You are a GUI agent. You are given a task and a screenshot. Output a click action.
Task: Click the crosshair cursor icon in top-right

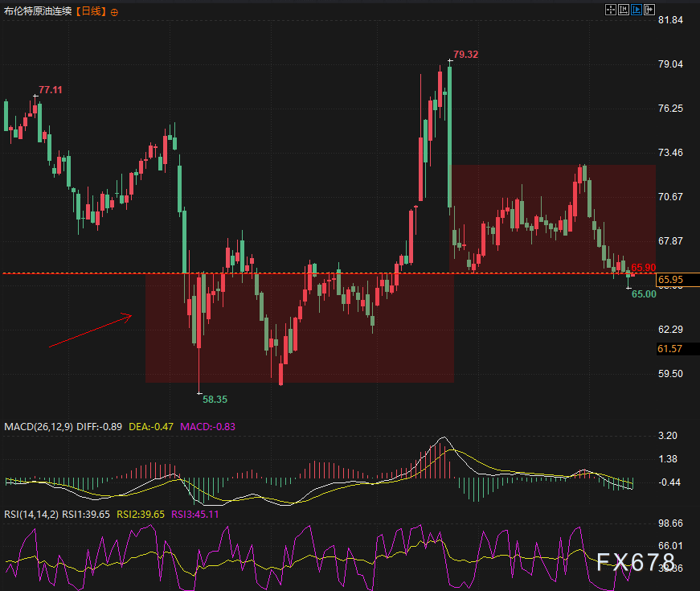[610, 10]
